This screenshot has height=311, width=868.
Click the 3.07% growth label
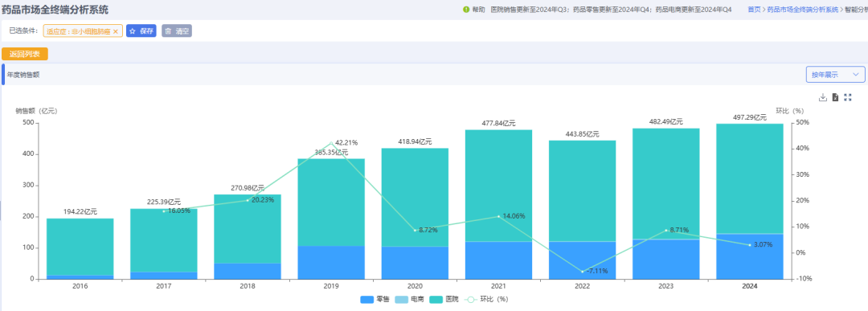[x=763, y=244]
